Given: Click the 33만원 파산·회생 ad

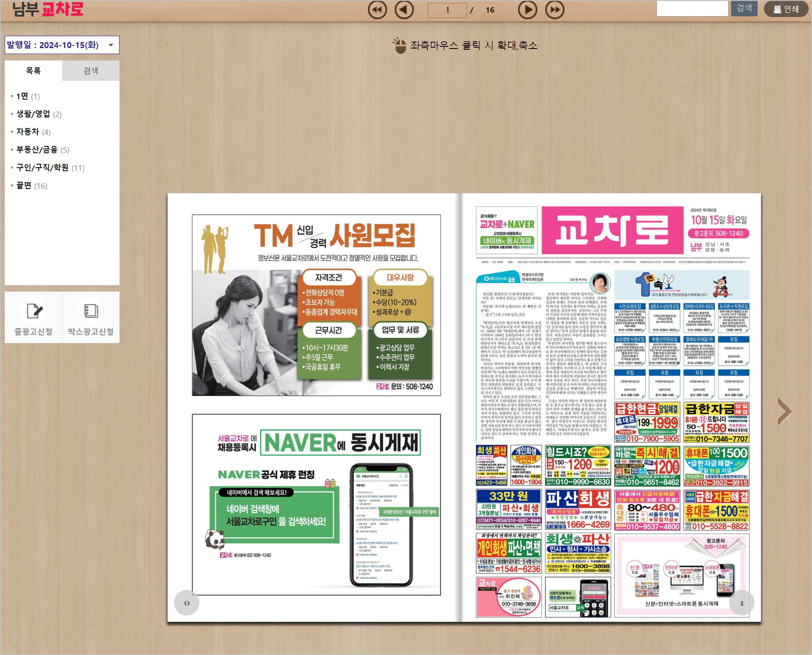Looking at the screenshot, I should [x=509, y=510].
